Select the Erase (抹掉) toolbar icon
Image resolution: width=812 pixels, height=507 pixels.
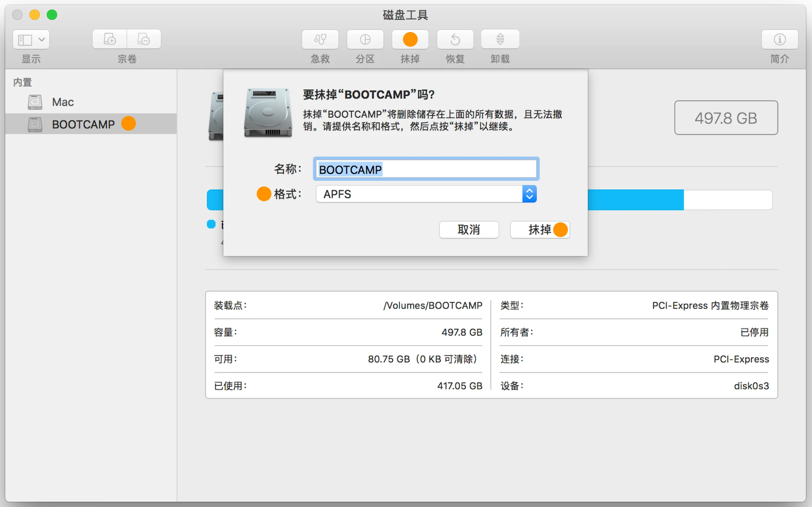(410, 39)
